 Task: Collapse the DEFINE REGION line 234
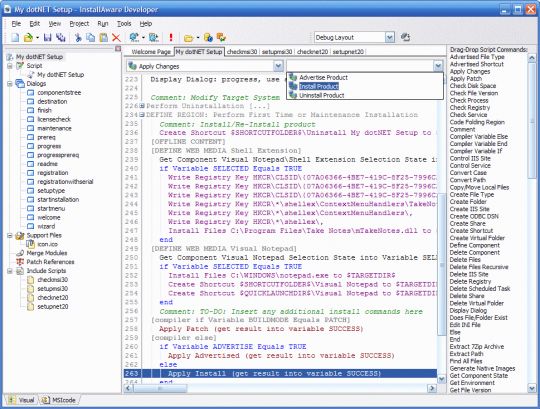[142, 115]
